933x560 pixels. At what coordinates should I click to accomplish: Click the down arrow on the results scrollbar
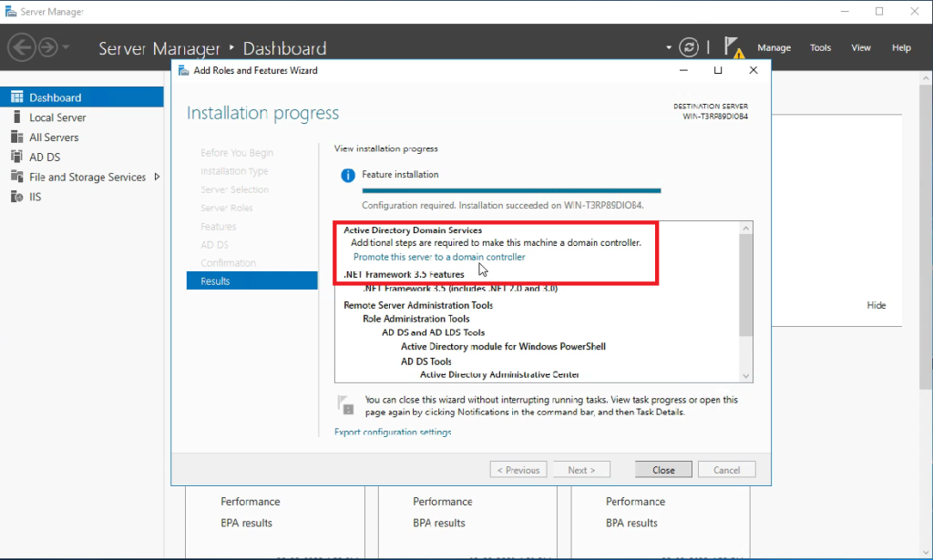click(745, 374)
